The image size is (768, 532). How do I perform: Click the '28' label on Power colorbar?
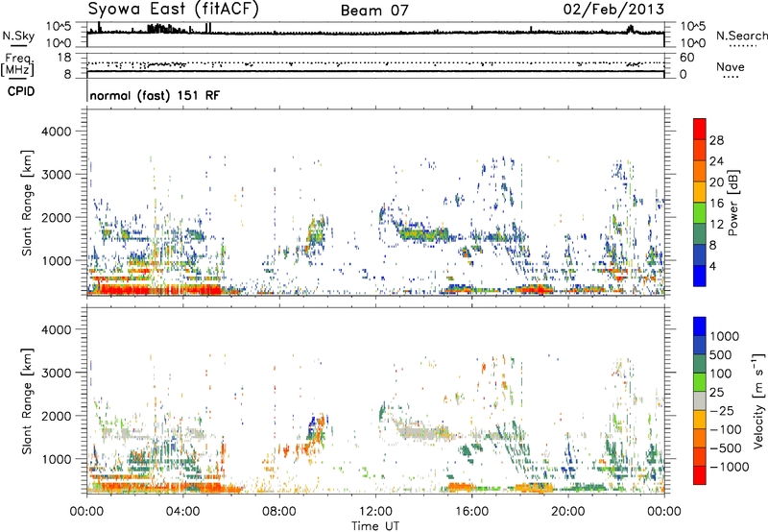click(x=716, y=140)
